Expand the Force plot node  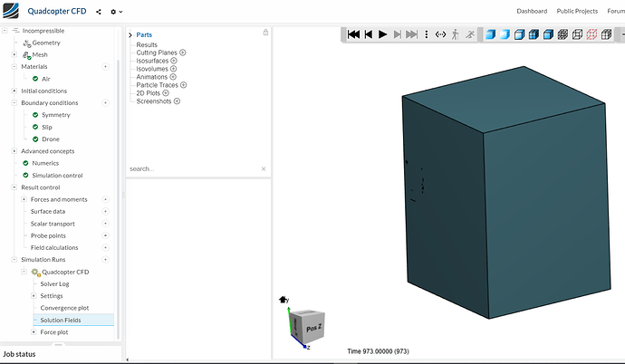click(34, 332)
